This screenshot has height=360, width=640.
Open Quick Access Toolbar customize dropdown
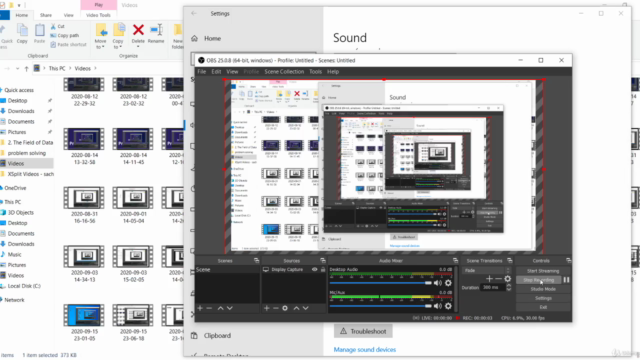click(19, 5)
